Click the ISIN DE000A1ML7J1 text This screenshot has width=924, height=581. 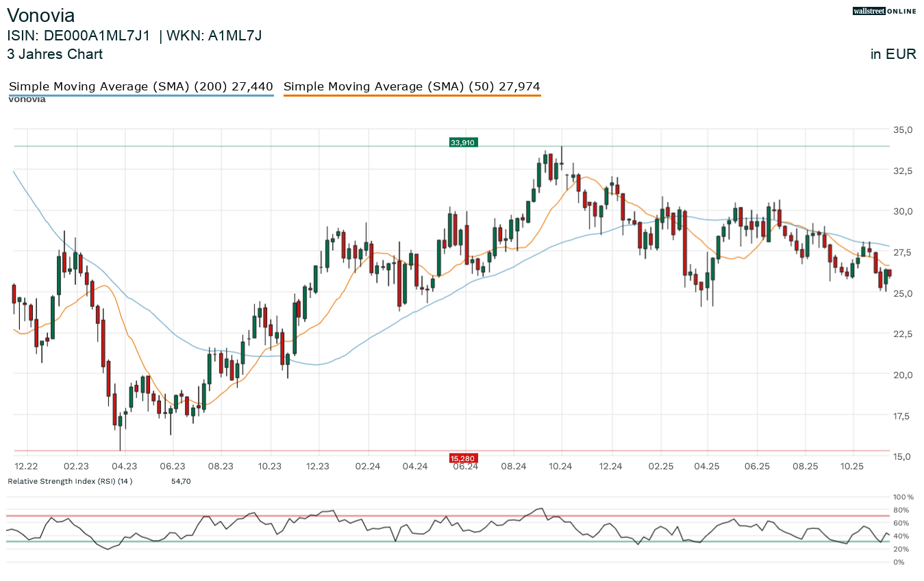pos(78,36)
